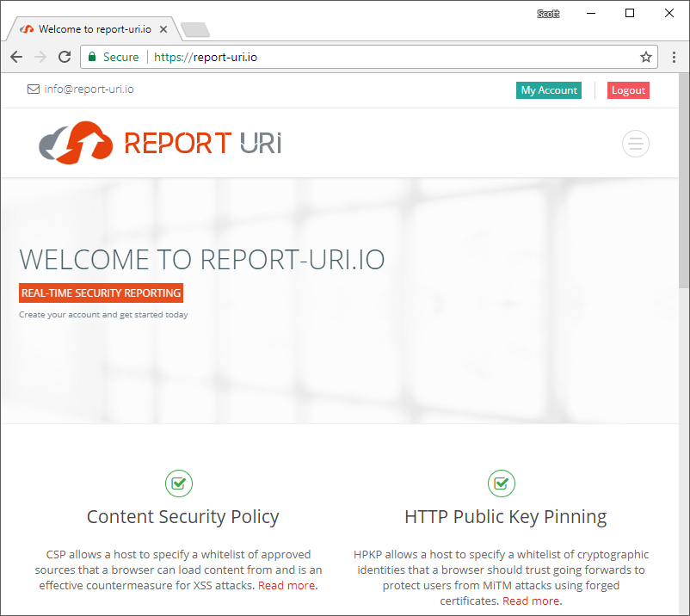Click the page vertical scrollbar thumb

[684, 181]
